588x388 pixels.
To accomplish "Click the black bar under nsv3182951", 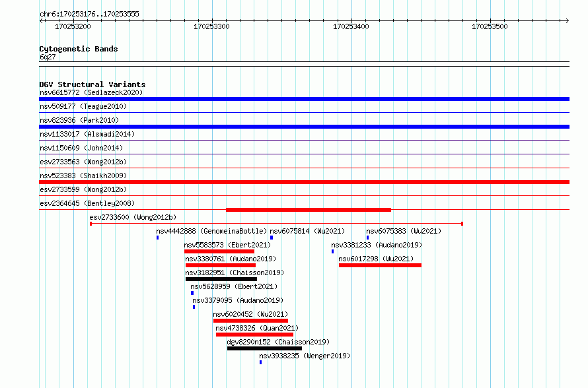I will 221,279.
